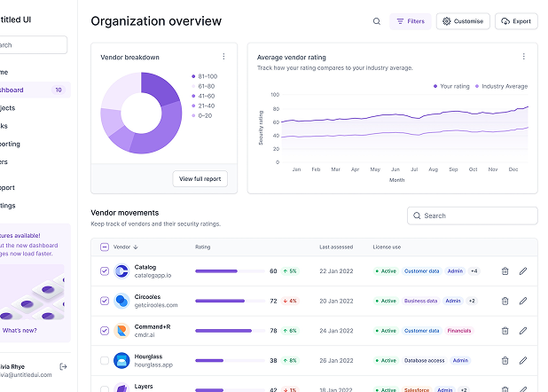This screenshot has width=548, height=392.
Task: Open Average vendor rating options menu
Action: point(523,57)
